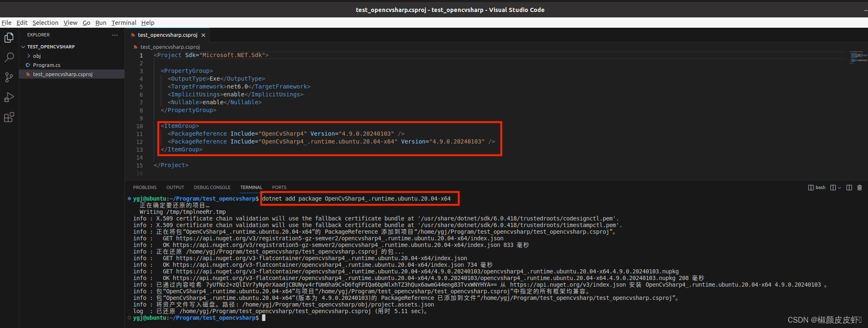
Task: Click the log line showing 5.11 sec
Action: pyautogui.click(x=281, y=311)
